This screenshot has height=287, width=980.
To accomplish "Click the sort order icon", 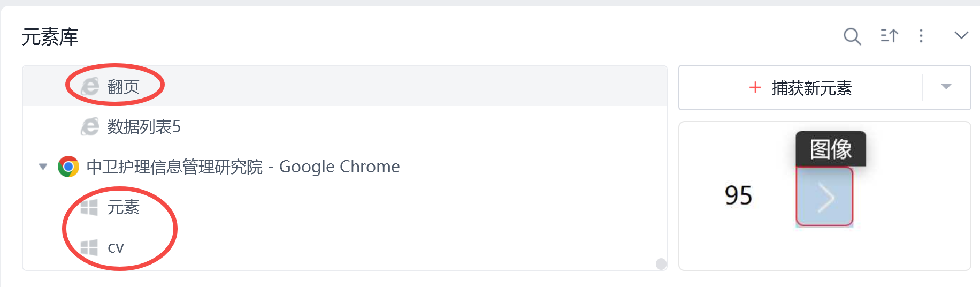I will click(x=889, y=36).
